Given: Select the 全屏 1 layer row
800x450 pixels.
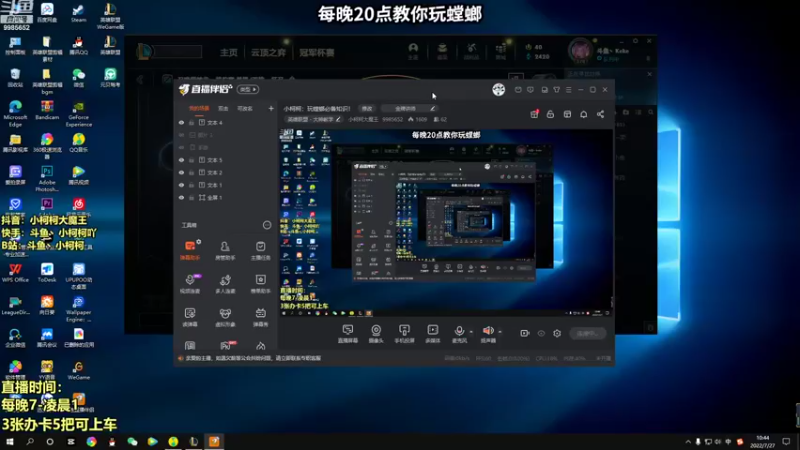Looking at the screenshot, I should pyautogui.click(x=226, y=197).
